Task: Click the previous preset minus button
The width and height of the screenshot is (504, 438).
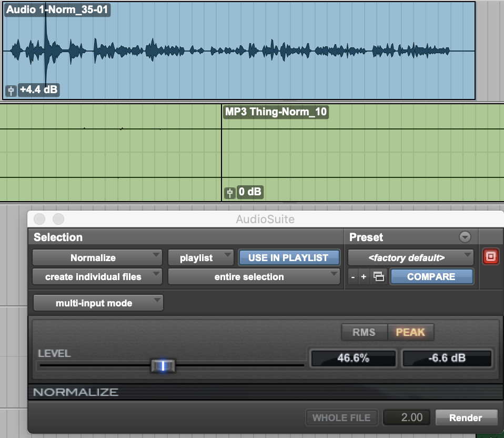Action: click(353, 277)
